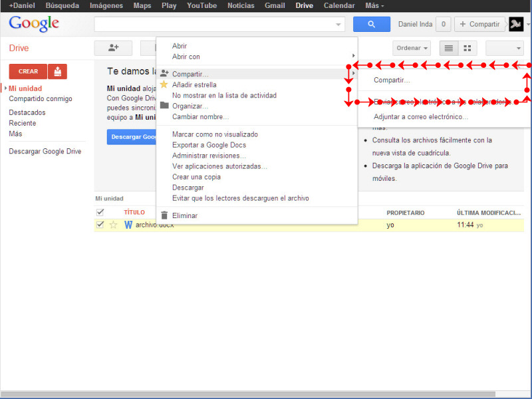Open YouTube from top bar
This screenshot has width=532, height=399.
tap(202, 6)
